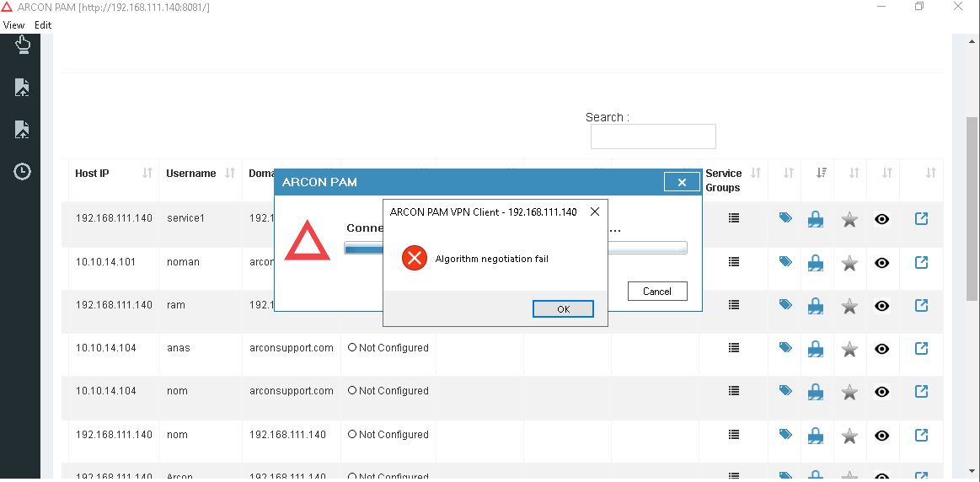Toggle eye visibility icon for service1 row

(x=882, y=219)
